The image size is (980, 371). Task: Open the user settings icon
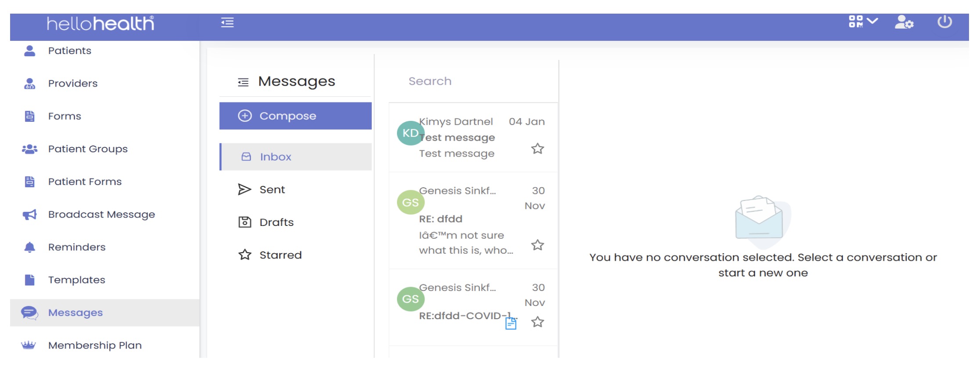pyautogui.click(x=904, y=22)
